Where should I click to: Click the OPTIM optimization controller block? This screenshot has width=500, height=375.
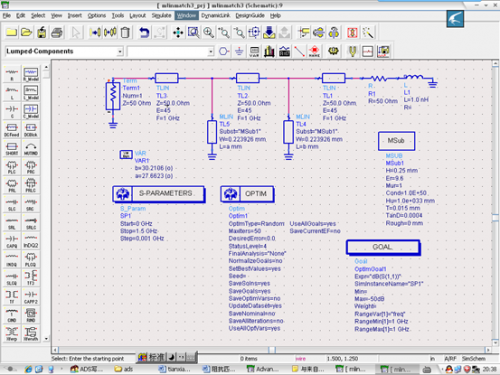(x=247, y=194)
